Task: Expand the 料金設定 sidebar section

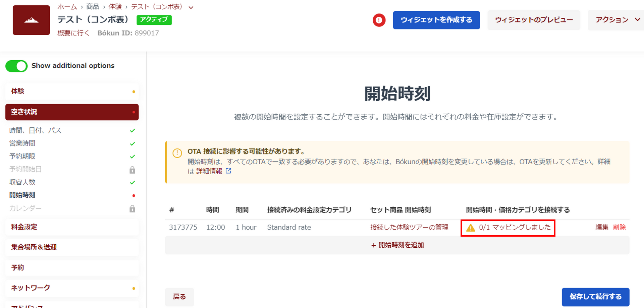Action: tap(72, 227)
